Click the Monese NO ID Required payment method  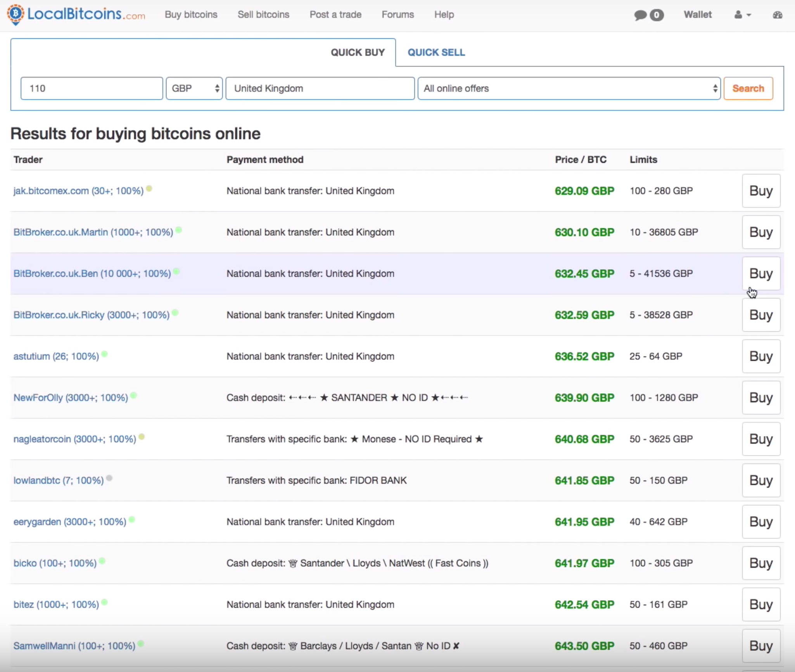pyautogui.click(x=355, y=439)
